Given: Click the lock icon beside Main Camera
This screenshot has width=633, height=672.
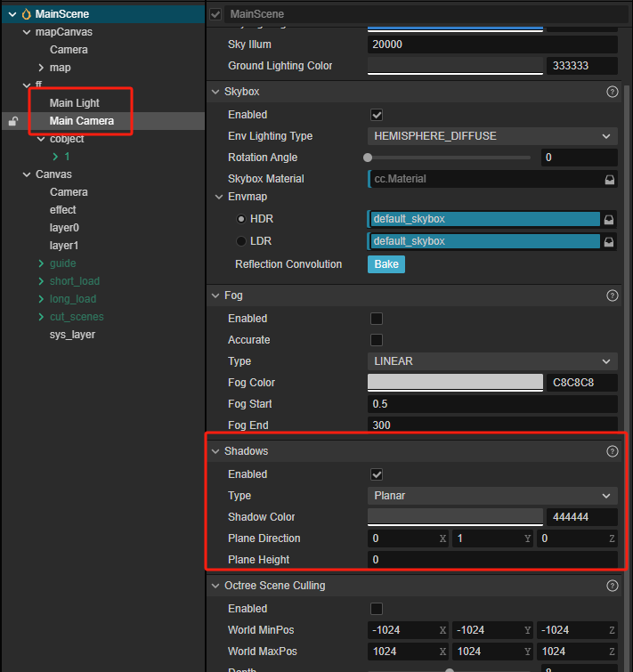Looking at the screenshot, I should click(13, 121).
